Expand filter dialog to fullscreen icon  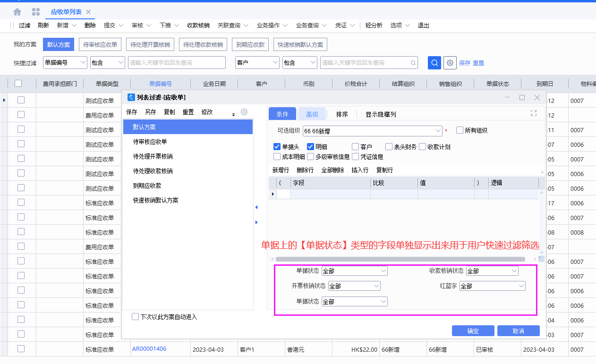[534, 113]
